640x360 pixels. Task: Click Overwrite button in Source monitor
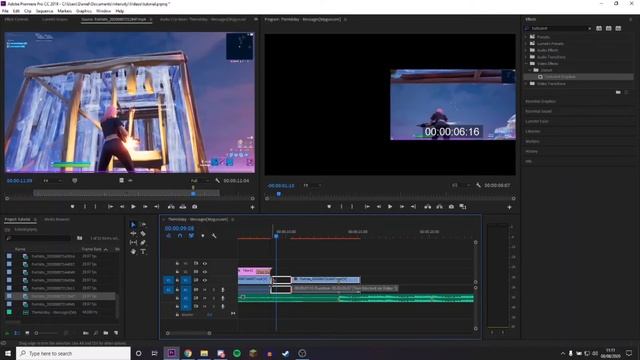tap(183, 207)
